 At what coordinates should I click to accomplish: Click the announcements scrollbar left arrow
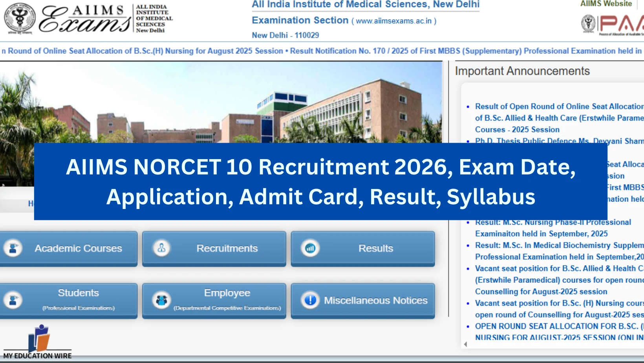(x=465, y=344)
